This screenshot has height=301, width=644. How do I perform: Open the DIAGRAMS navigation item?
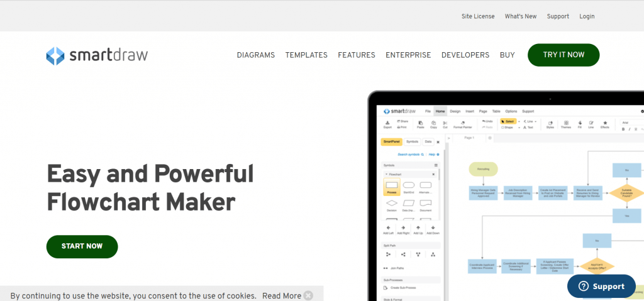click(256, 55)
